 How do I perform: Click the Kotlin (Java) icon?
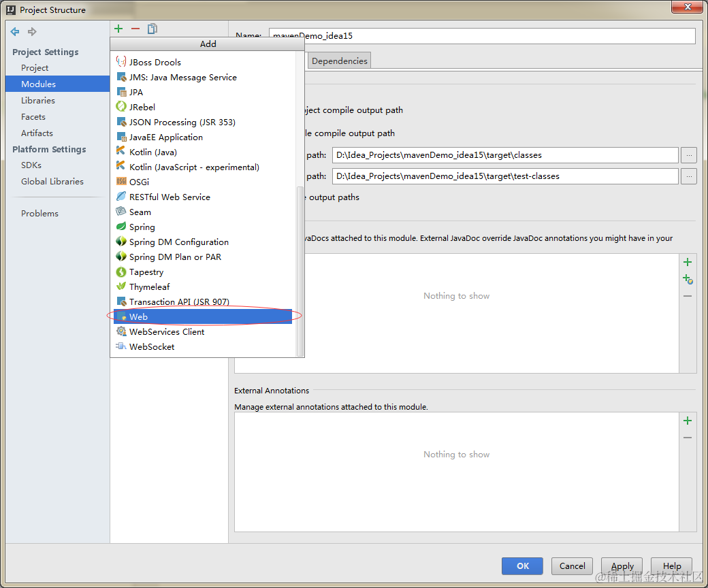tap(120, 151)
